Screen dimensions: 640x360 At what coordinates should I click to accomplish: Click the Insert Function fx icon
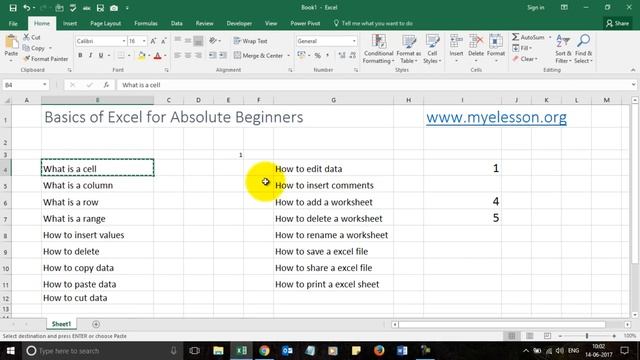[x=106, y=85]
